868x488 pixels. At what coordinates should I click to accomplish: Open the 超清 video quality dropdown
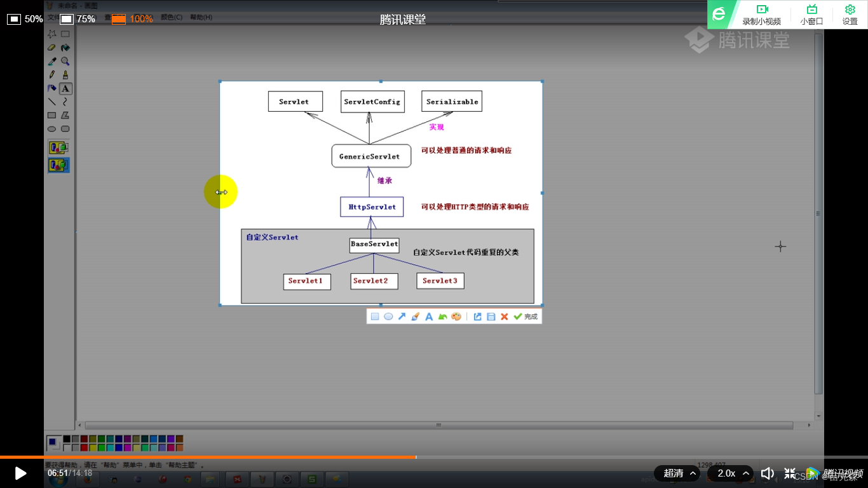(677, 473)
